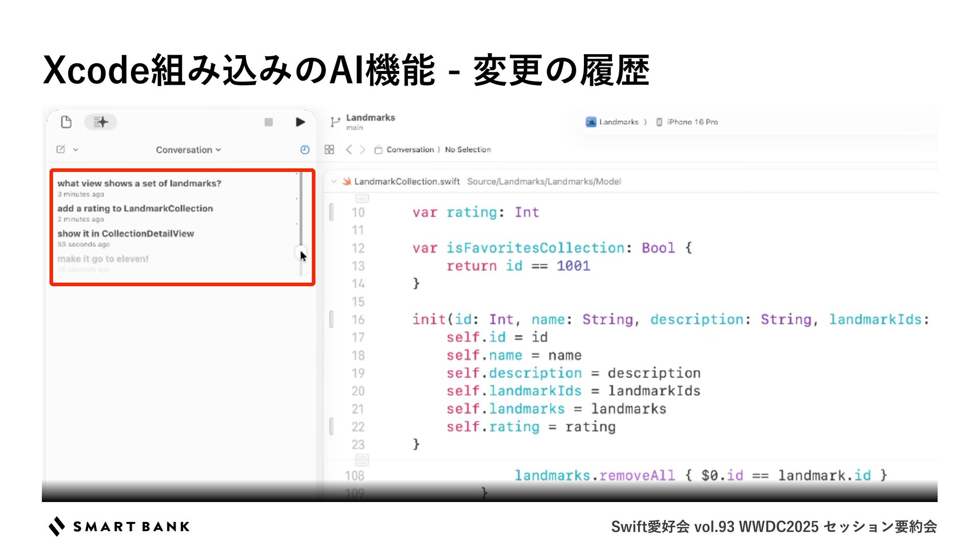This screenshot has height=551, width=980.
Task: Go back with the left chevron
Action: 349,149
